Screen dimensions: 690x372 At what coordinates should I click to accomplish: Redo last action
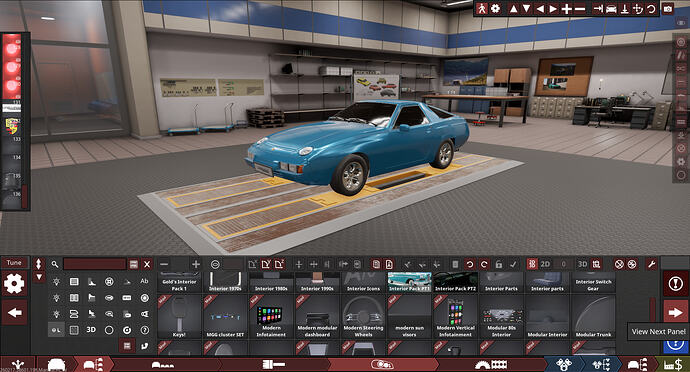coord(484,264)
